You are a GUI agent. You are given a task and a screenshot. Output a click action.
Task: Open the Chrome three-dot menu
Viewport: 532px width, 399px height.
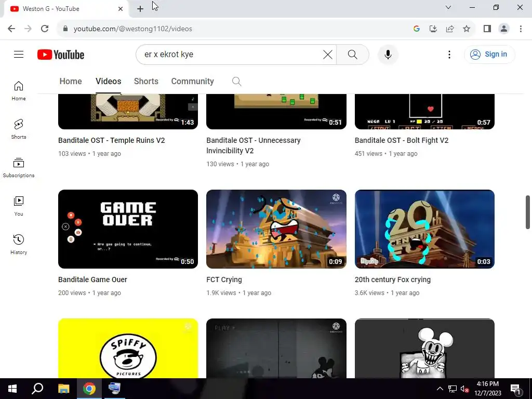click(x=521, y=29)
